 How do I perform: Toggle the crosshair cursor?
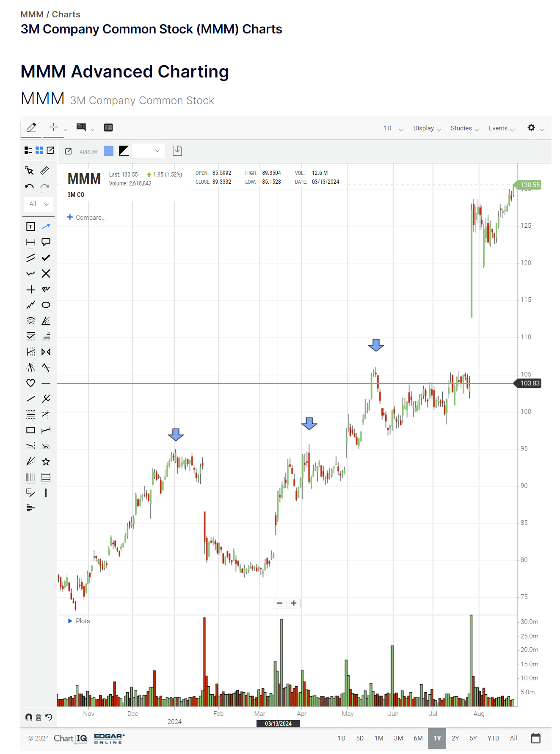(x=54, y=127)
